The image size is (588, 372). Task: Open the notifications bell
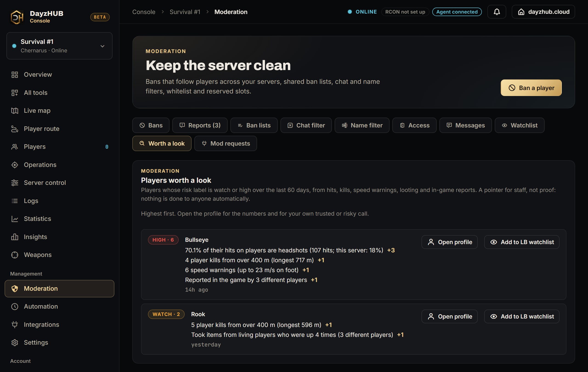click(496, 12)
